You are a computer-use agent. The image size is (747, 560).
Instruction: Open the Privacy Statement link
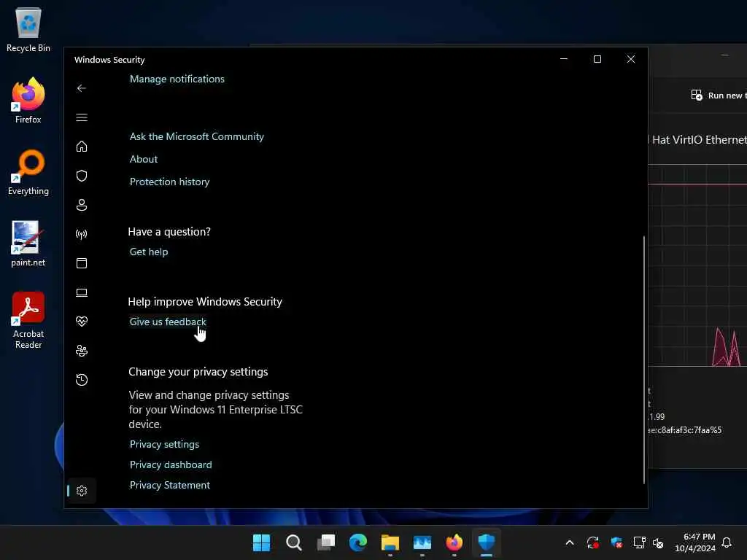169,485
